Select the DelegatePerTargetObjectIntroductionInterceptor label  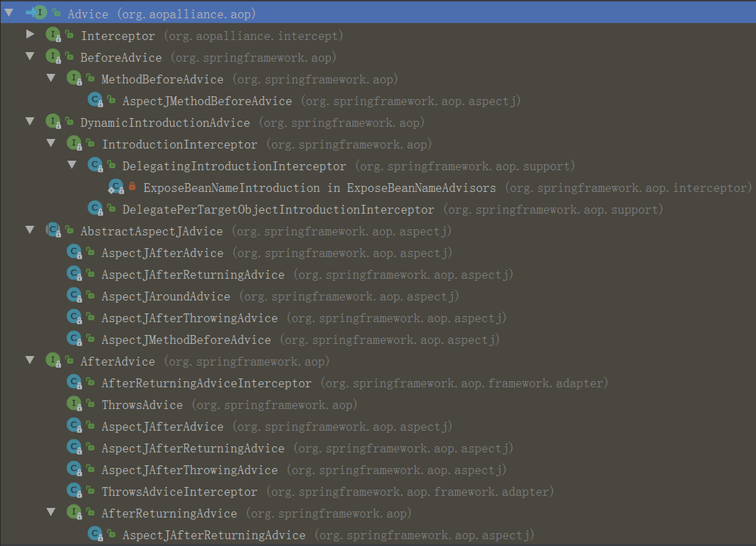(278, 209)
